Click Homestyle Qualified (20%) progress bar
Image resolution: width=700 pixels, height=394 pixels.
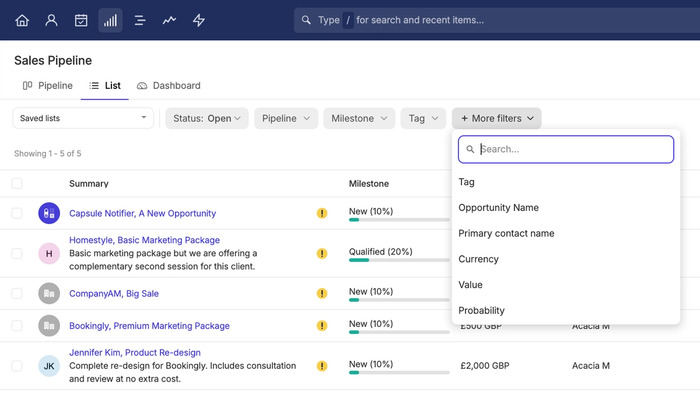pos(399,260)
